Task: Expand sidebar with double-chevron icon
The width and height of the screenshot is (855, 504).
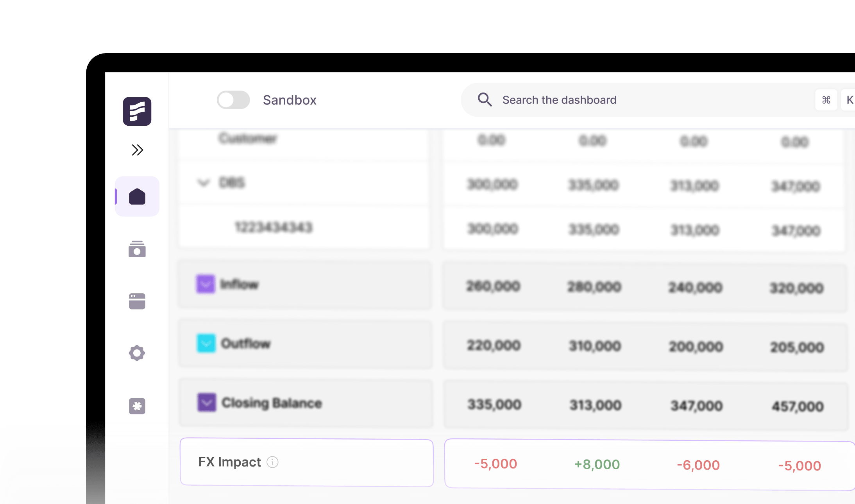Action: point(137,150)
